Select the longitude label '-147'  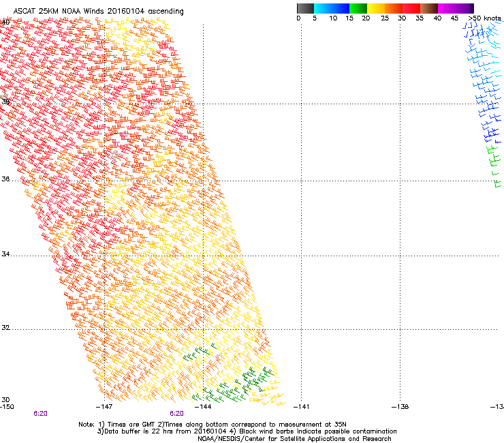(104, 407)
